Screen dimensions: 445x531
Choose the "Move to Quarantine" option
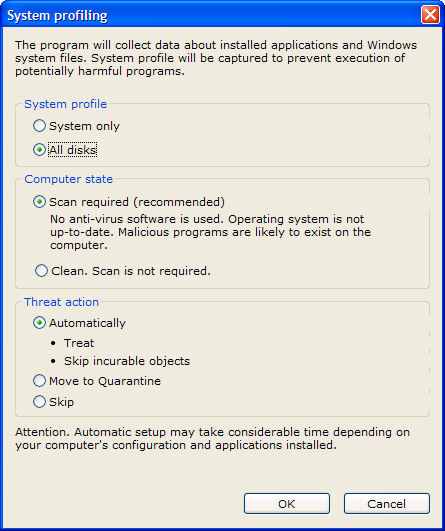39,381
